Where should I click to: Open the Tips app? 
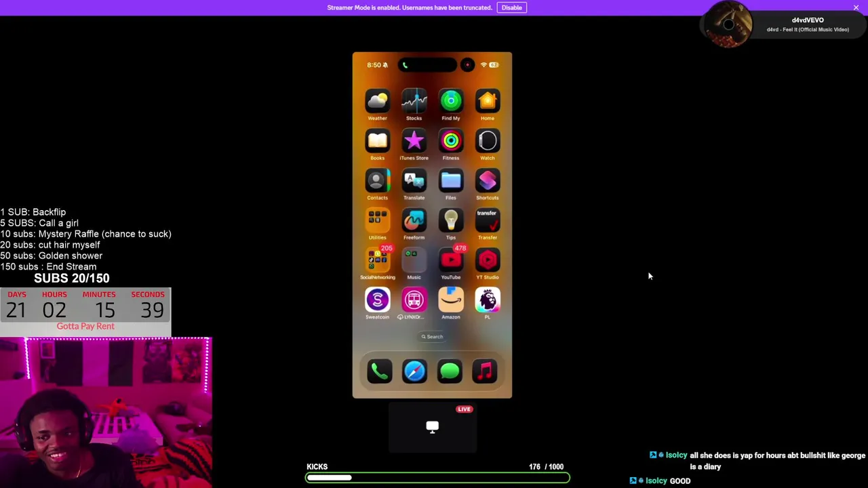coord(451,221)
